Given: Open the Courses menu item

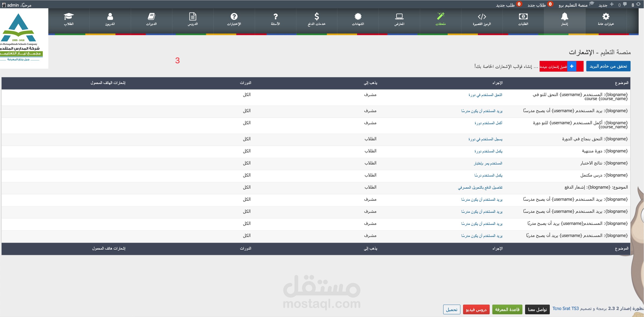Looking at the screenshot, I should click(x=151, y=19).
